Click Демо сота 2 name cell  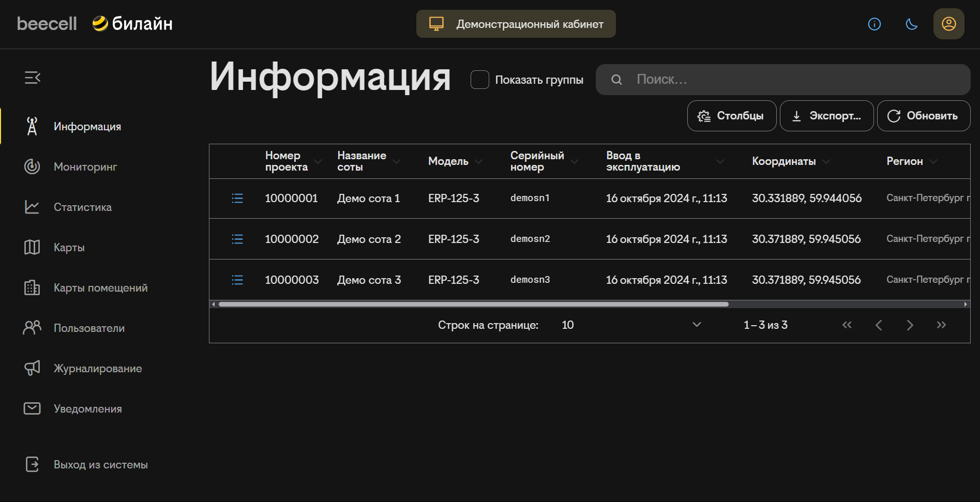tap(369, 239)
